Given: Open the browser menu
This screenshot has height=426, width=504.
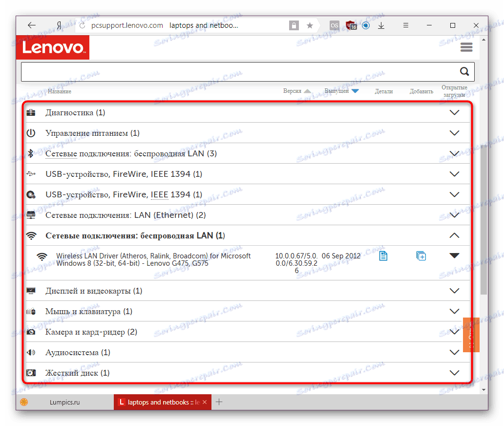Looking at the screenshot, I should point(405,25).
